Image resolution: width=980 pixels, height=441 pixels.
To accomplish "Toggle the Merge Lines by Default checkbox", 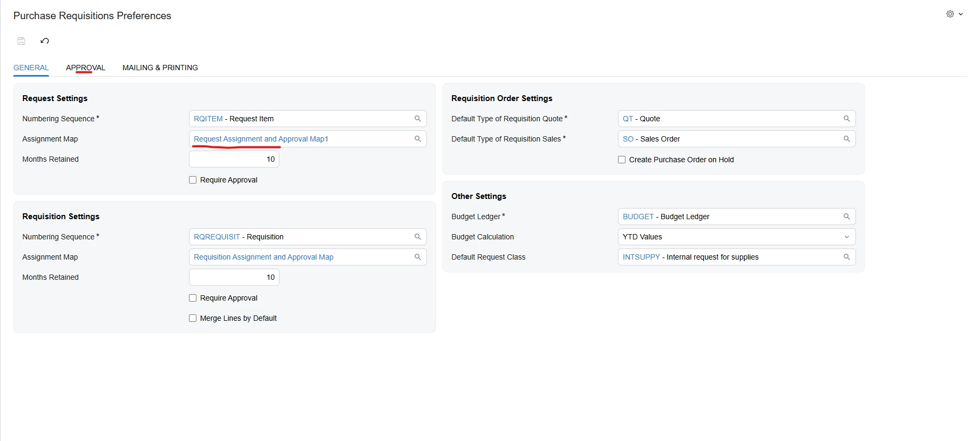I will tap(193, 318).
